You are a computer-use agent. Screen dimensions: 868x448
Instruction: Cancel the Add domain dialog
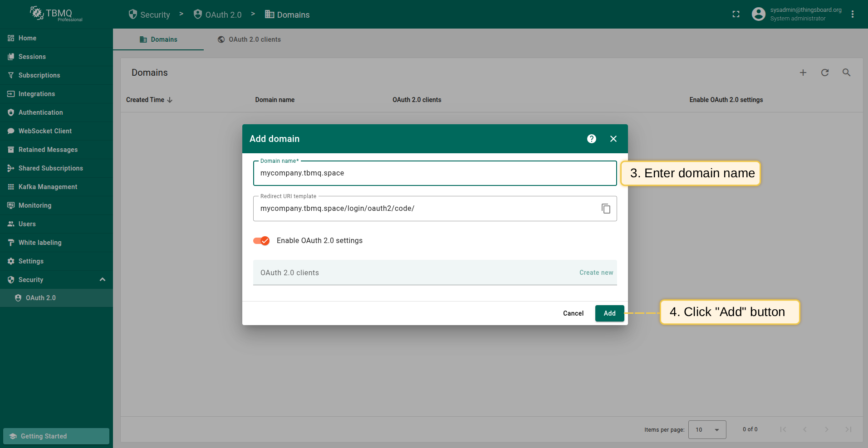point(573,313)
